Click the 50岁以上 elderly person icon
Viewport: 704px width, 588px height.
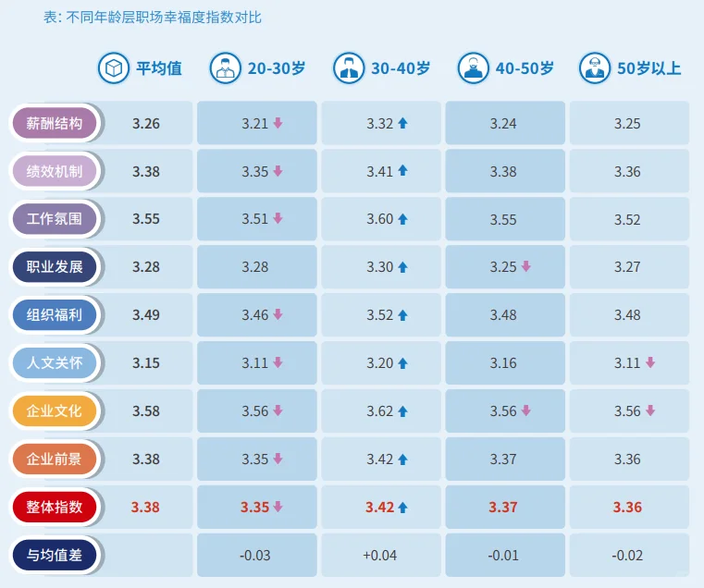(x=595, y=68)
